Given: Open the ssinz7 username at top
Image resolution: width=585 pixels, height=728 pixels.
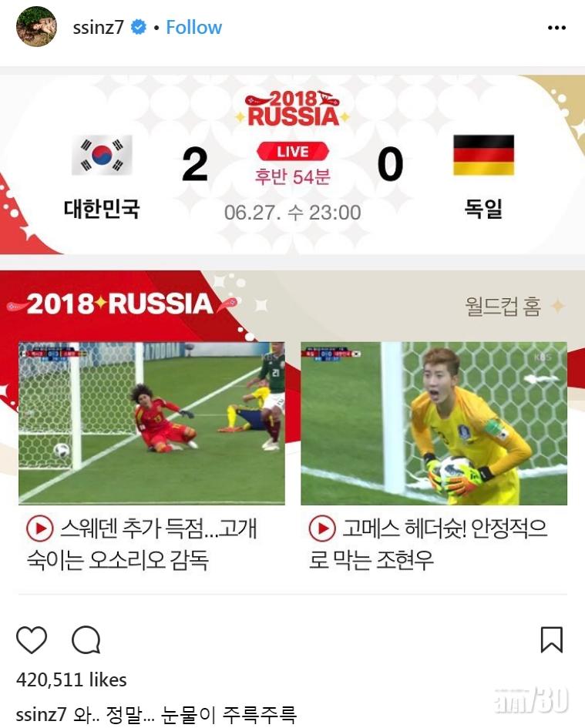Looking at the screenshot, I should pyautogui.click(x=98, y=28).
